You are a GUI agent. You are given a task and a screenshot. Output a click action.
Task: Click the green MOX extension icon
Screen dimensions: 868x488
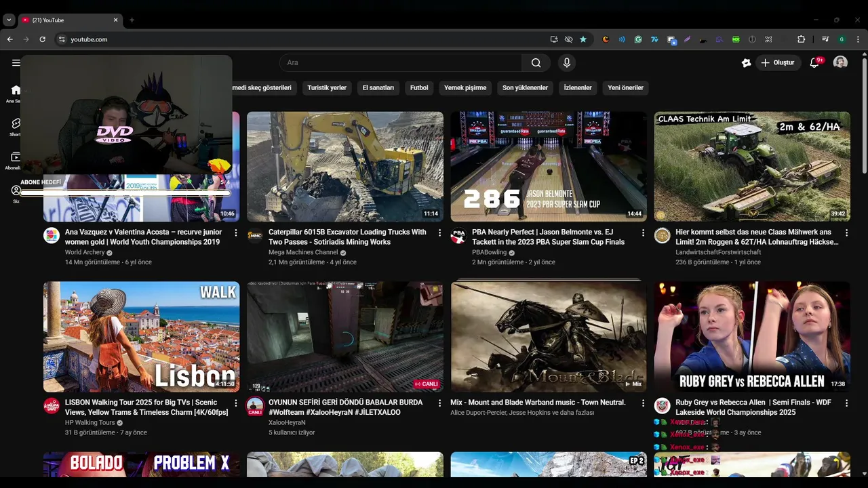click(736, 39)
